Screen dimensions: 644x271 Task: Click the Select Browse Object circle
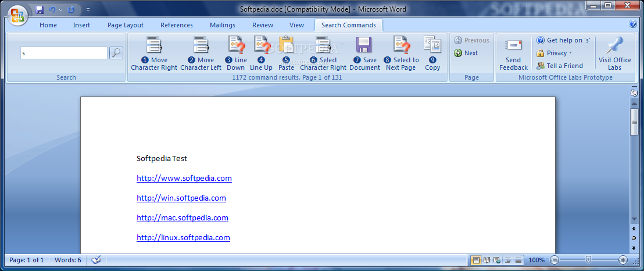click(x=634, y=238)
